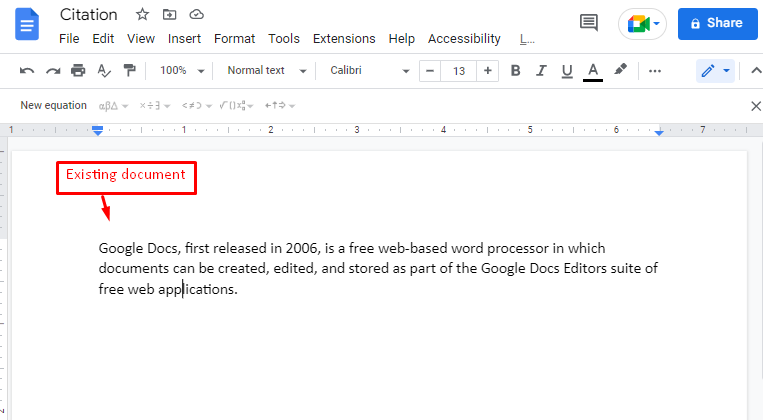Open the Edit menu
Screen dimensions: 763x420
103,38
